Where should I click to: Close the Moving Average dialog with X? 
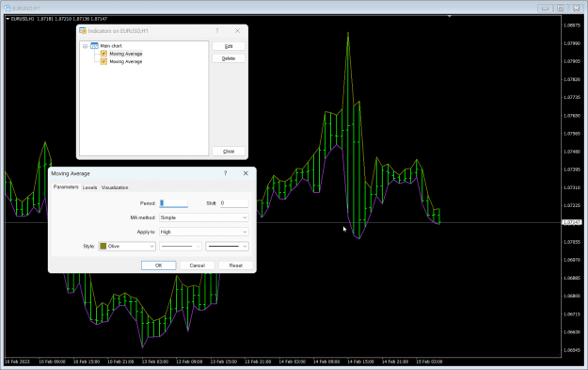[x=246, y=173]
